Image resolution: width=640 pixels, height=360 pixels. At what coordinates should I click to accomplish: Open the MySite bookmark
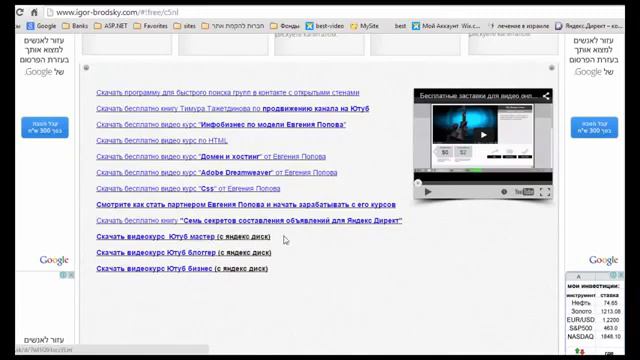click(x=364, y=26)
